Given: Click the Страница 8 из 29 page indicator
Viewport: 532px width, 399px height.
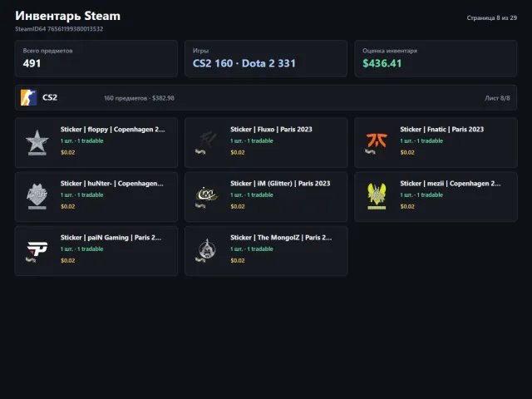Looking at the screenshot, I should [491, 18].
